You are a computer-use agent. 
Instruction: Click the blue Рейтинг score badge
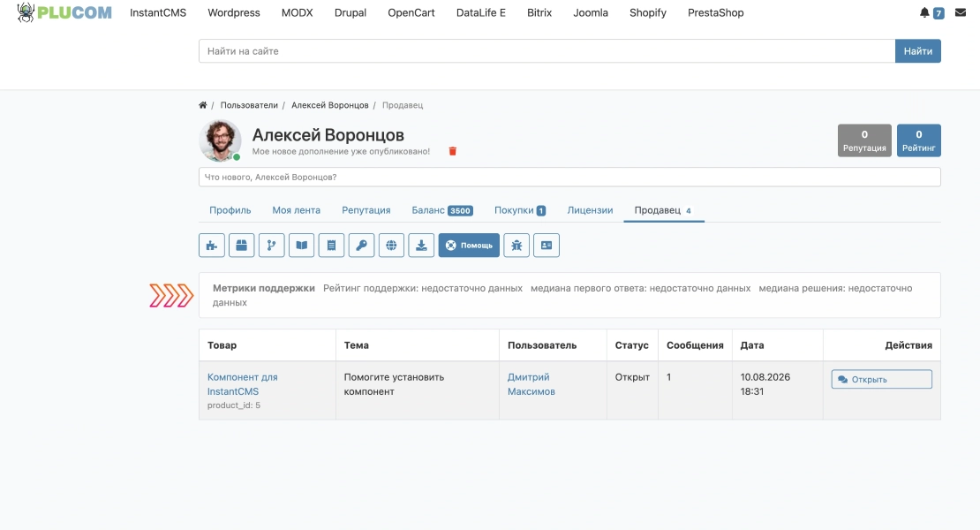coord(919,140)
